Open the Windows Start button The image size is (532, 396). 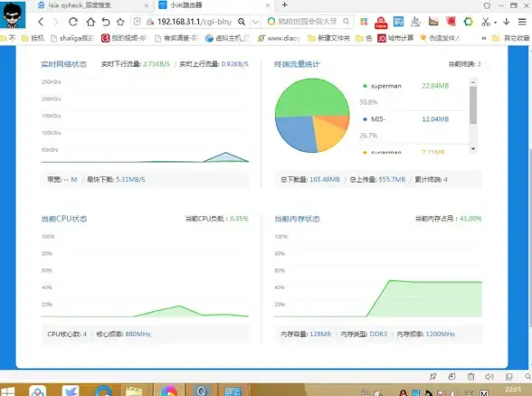pyautogui.click(x=7, y=391)
